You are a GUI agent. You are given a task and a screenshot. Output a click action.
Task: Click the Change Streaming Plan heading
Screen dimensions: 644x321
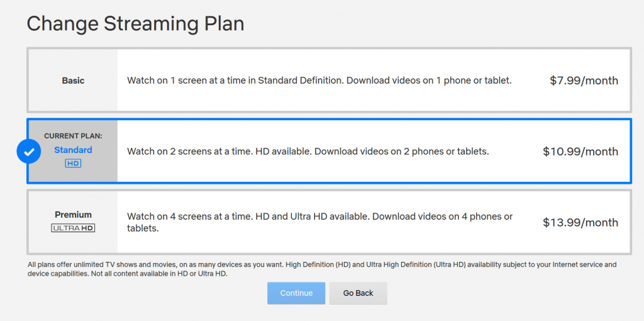136,25
